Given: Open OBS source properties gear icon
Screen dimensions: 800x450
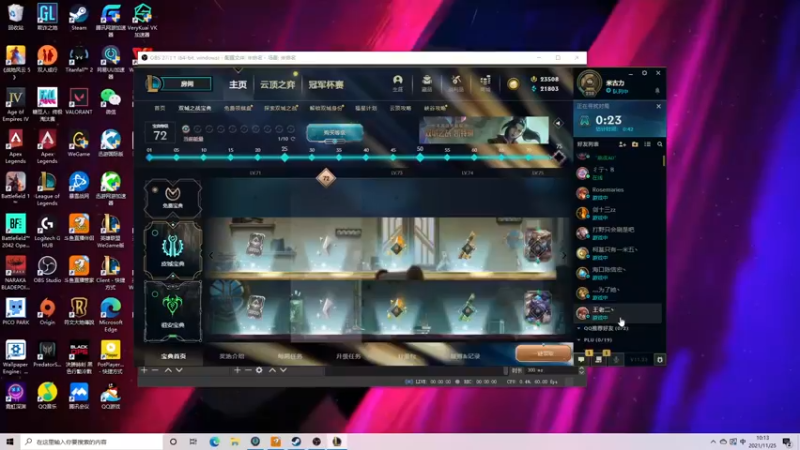Looking at the screenshot, I should pyautogui.click(x=259, y=370).
